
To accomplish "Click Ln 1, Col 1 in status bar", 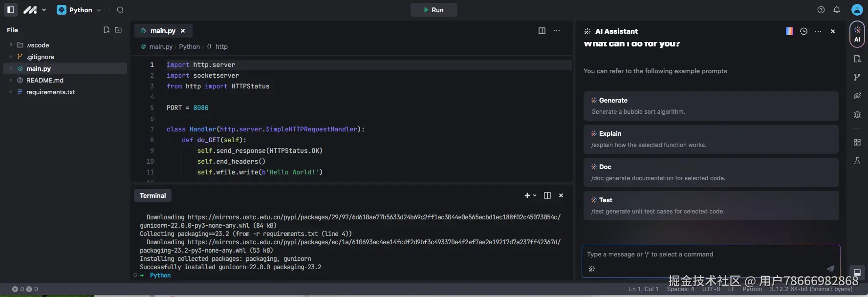I will pyautogui.click(x=644, y=289).
